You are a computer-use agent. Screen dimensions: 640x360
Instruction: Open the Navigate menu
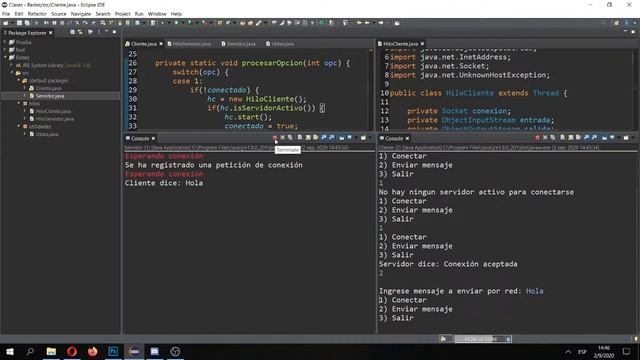[80, 14]
